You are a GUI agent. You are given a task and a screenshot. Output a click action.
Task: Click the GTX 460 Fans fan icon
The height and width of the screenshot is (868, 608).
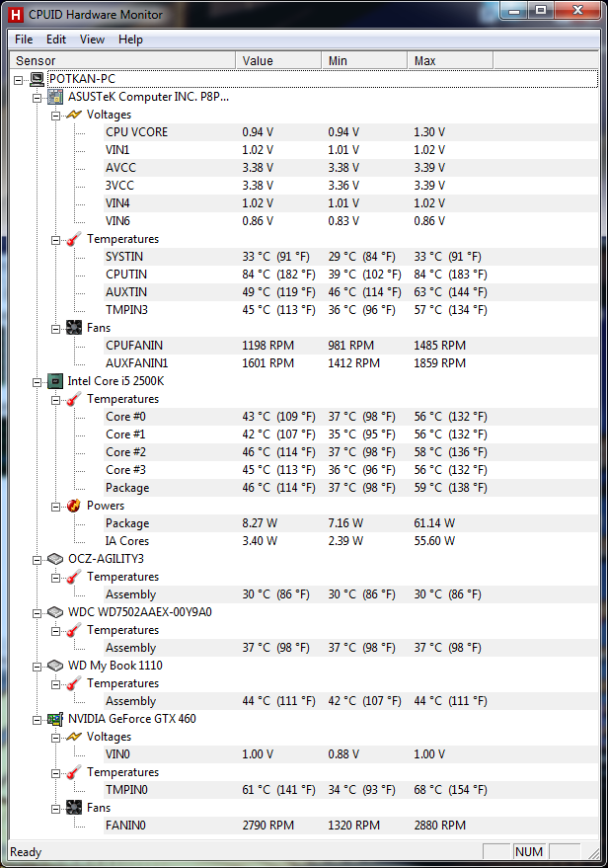[74, 808]
